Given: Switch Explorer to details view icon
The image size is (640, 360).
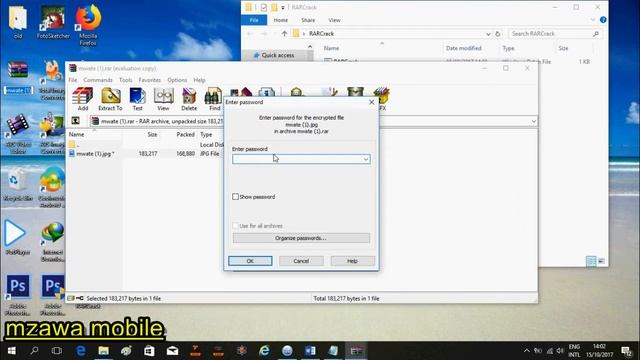Looking at the screenshot, I should pyautogui.click(x=591, y=261).
